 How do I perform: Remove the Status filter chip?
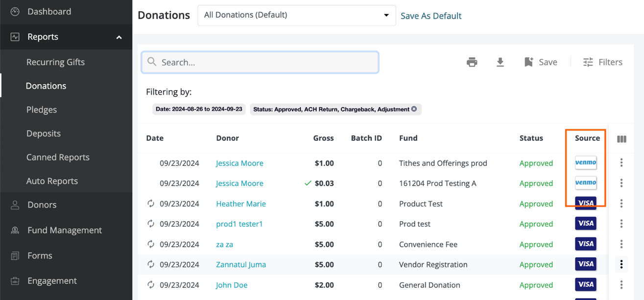pyautogui.click(x=414, y=109)
